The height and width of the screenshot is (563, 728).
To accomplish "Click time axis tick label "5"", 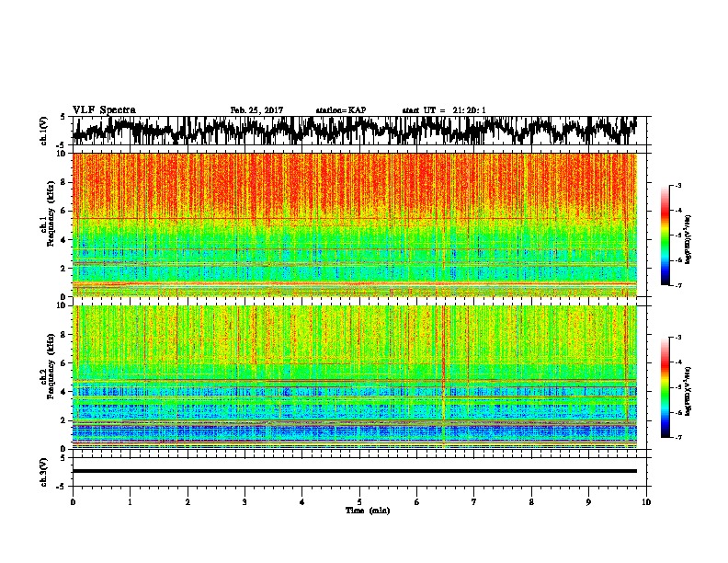I will 359,502.
